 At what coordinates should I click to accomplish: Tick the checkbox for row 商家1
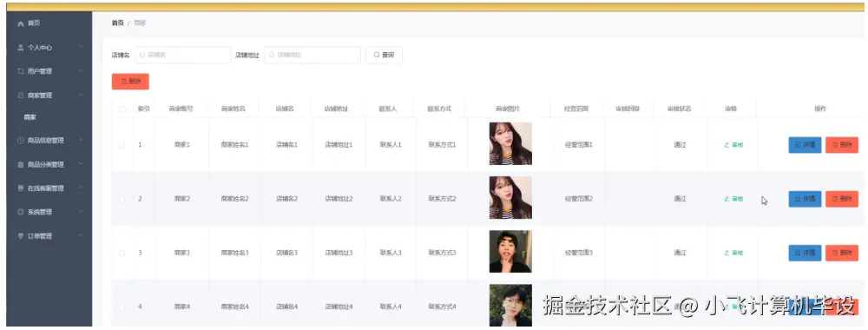pos(122,145)
